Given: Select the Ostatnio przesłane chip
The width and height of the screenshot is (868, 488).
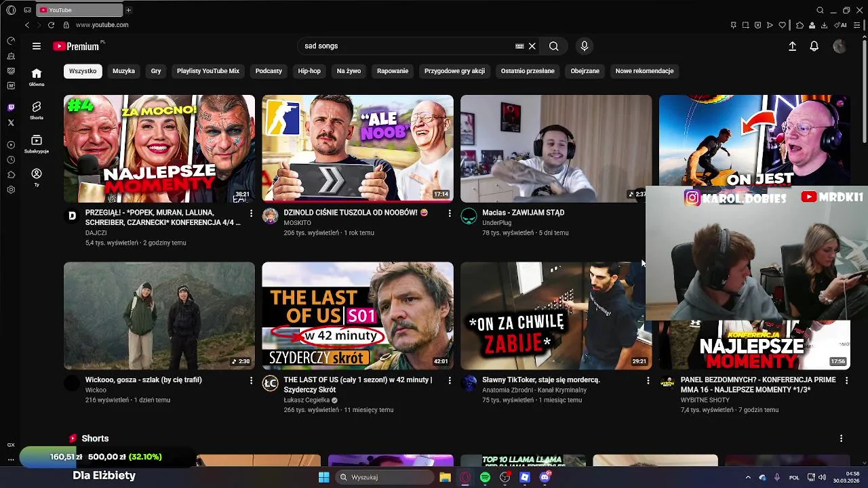Looking at the screenshot, I should pyautogui.click(x=528, y=71).
